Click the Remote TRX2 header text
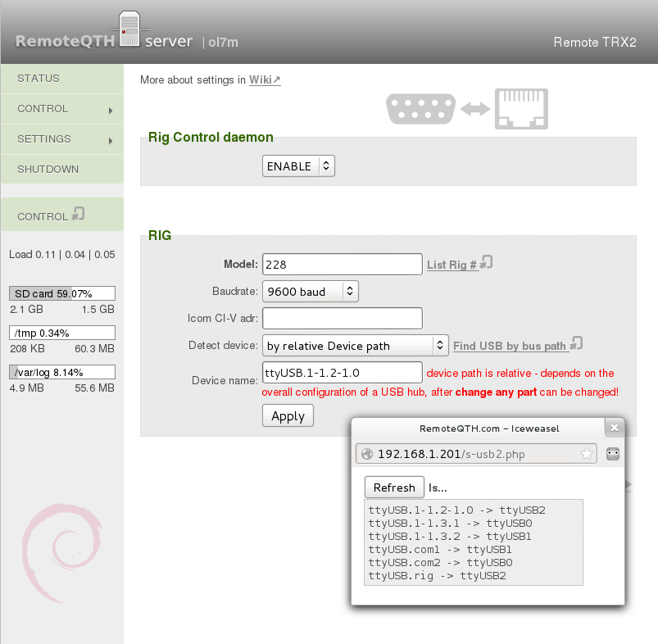Image resolution: width=658 pixels, height=644 pixels. [595, 43]
